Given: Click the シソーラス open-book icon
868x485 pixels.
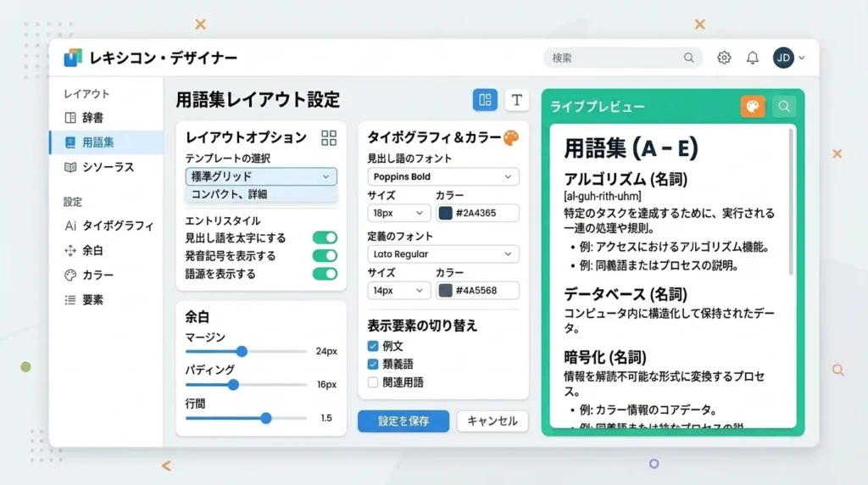Looking at the screenshot, I should [70, 167].
